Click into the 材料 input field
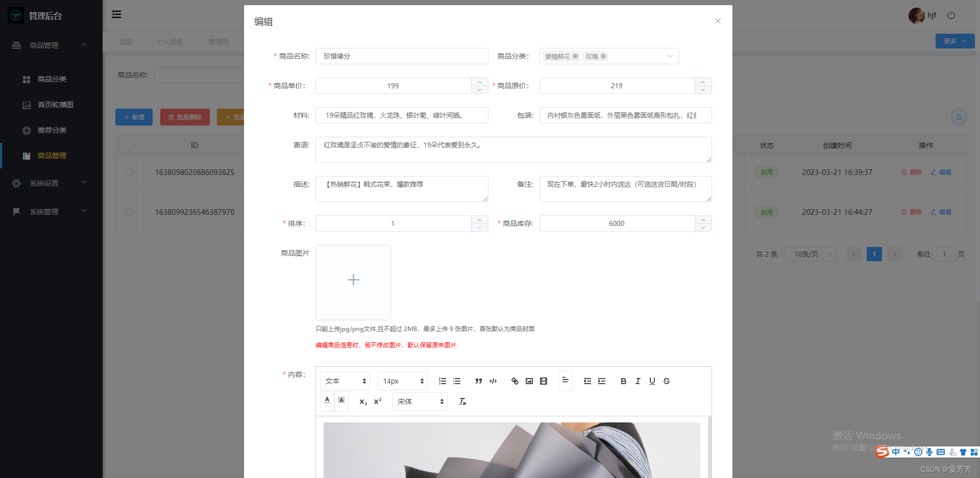This screenshot has width=980, height=478. click(402, 115)
